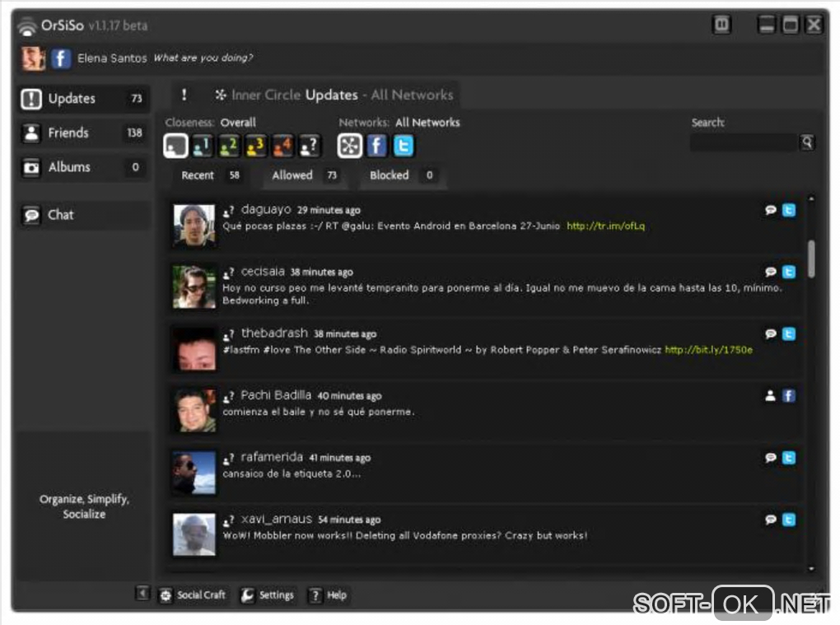Select All Networks filter icon
Image resolution: width=840 pixels, height=625 pixels.
pyautogui.click(x=350, y=146)
